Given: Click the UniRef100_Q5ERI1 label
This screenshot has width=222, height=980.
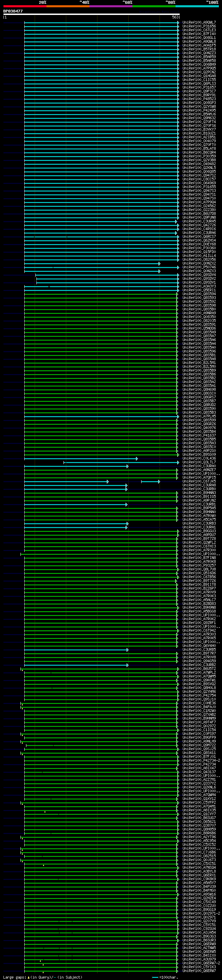Looking at the screenshot, I should click(x=199, y=290).
